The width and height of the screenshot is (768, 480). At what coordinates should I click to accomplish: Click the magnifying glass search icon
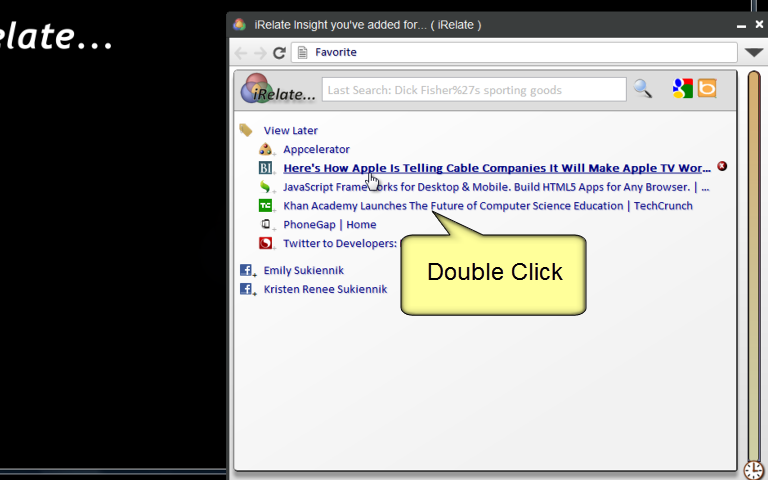coord(643,89)
